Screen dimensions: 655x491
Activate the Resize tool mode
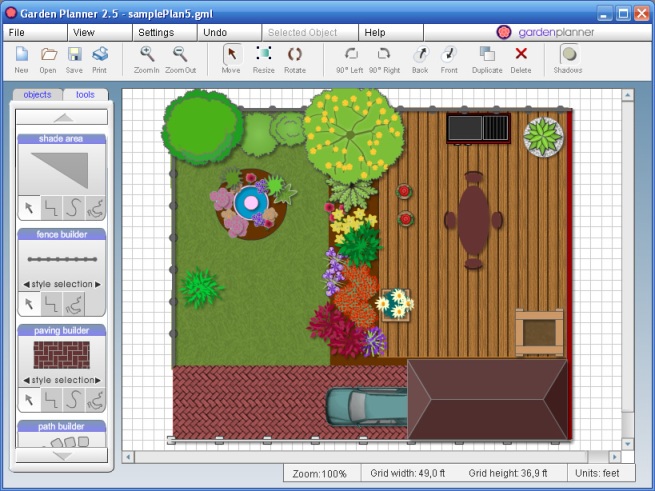click(x=263, y=58)
